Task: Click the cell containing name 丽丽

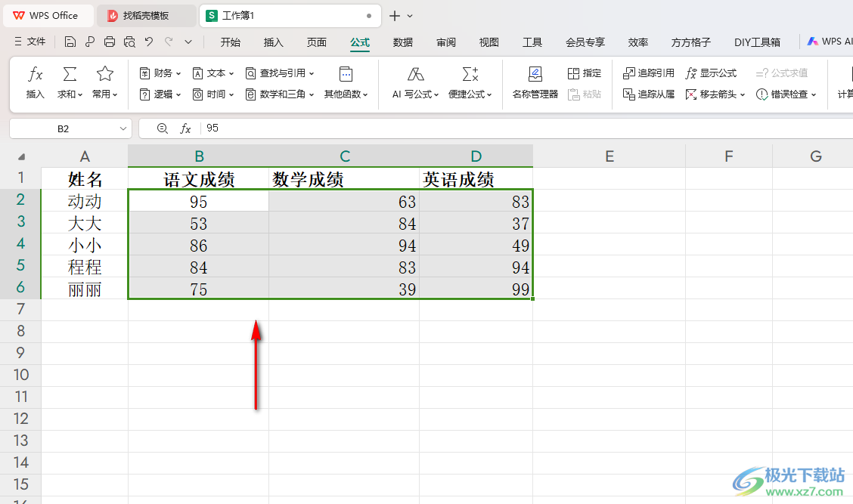Action: pos(85,289)
